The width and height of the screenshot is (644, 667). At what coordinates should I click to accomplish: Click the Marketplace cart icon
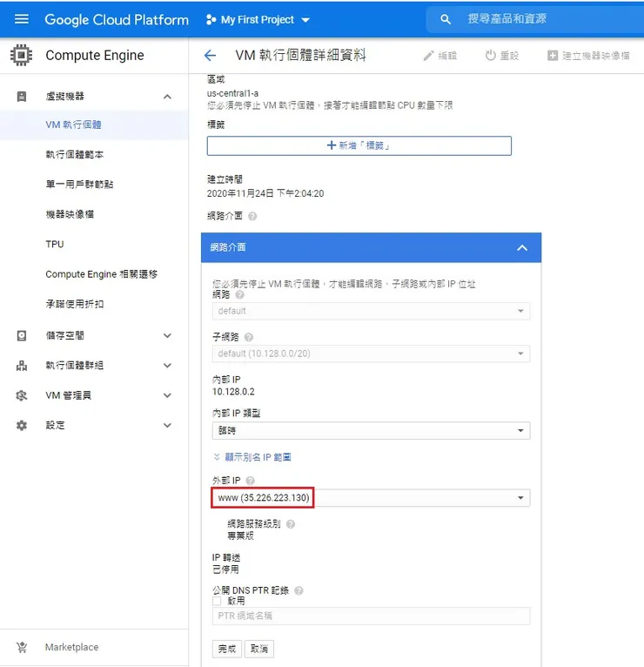pos(22,647)
